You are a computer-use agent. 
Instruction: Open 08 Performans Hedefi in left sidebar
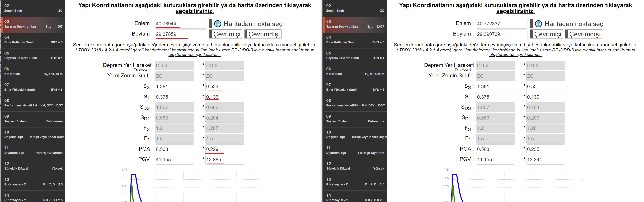click(33, 104)
